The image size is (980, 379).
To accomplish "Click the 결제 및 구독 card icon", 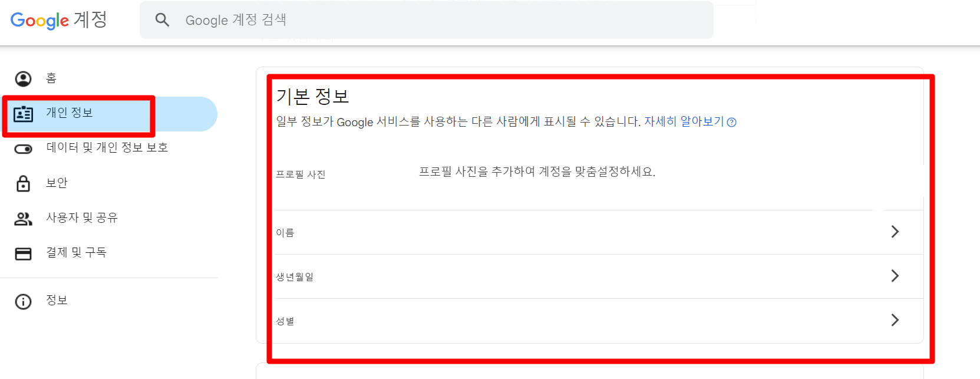I will (x=23, y=253).
